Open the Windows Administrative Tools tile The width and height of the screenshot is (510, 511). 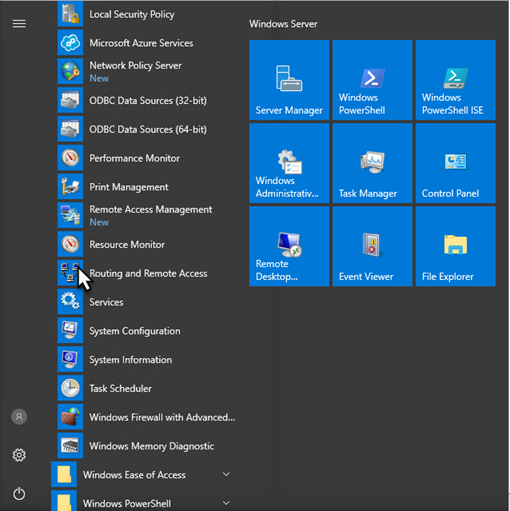(289, 163)
